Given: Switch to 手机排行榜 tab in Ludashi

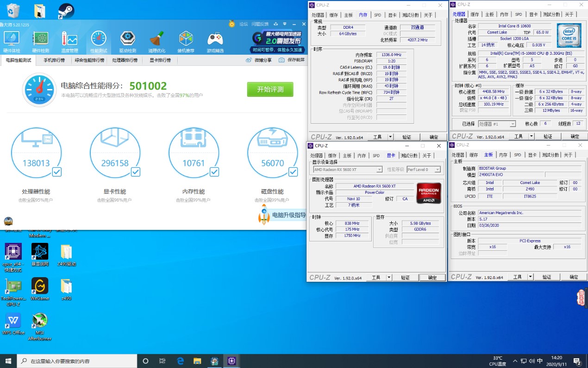Looking at the screenshot, I should (54, 60).
